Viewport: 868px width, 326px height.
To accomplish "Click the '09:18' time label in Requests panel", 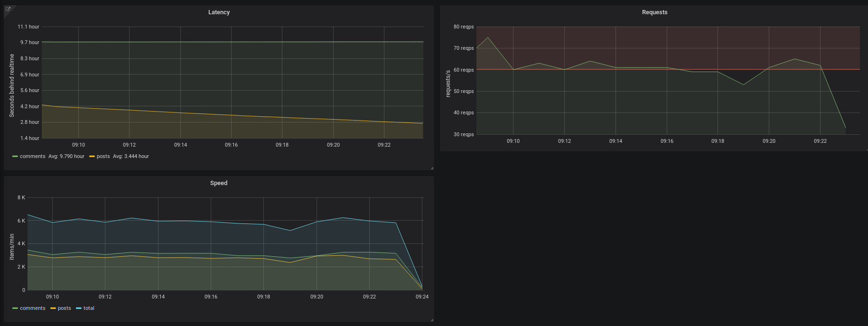I will point(718,141).
